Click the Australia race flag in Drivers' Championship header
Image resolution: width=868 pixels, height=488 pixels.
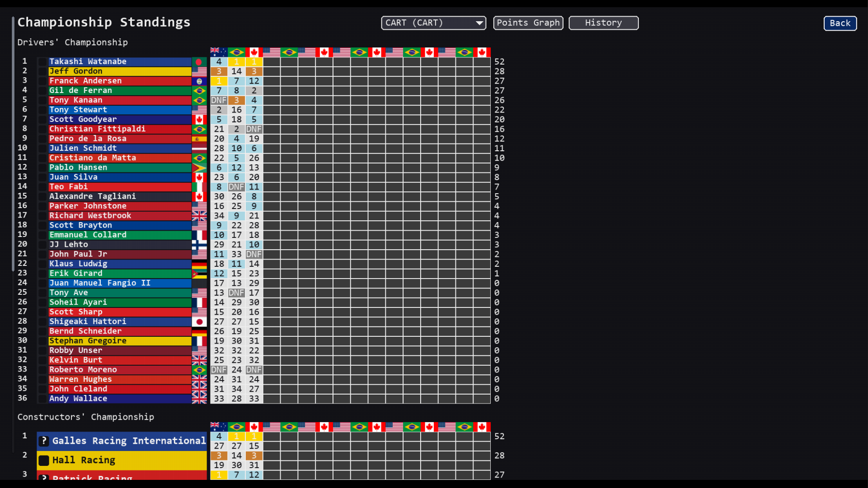219,52
